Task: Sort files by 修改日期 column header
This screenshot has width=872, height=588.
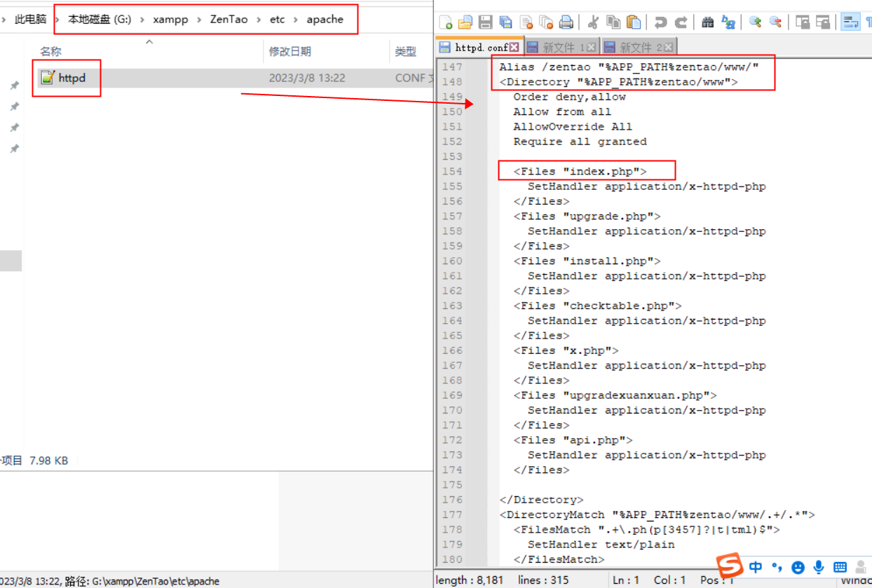Action: click(x=289, y=51)
